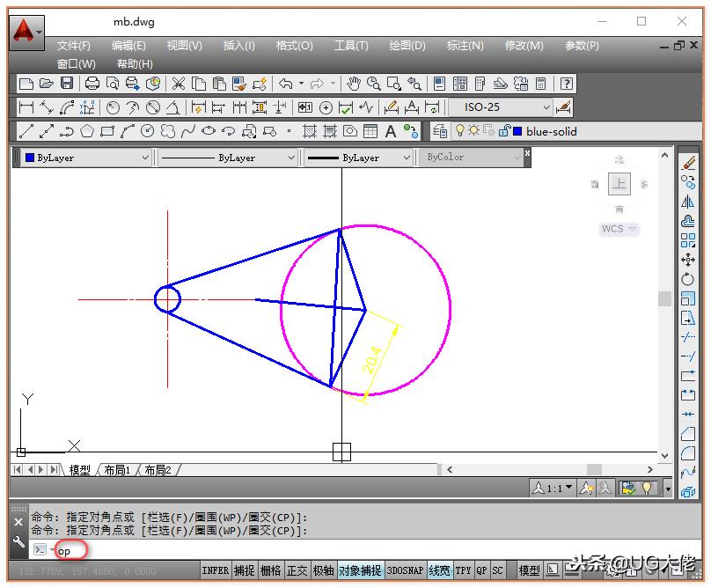Select the Erase tool in Modify toolbar
Screen dimensions: 711x588
pyautogui.click(x=688, y=163)
